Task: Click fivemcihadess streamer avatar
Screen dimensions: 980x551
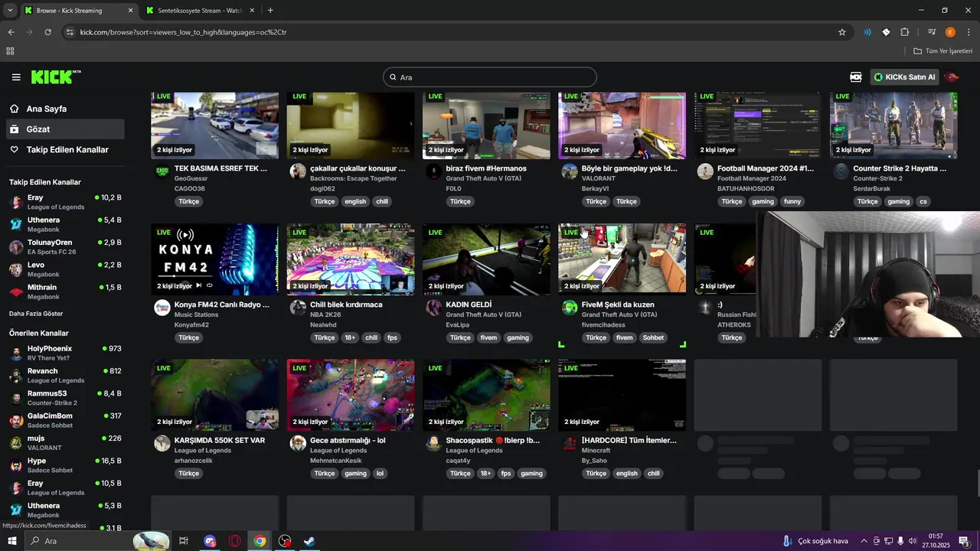Action: pyautogui.click(x=570, y=308)
